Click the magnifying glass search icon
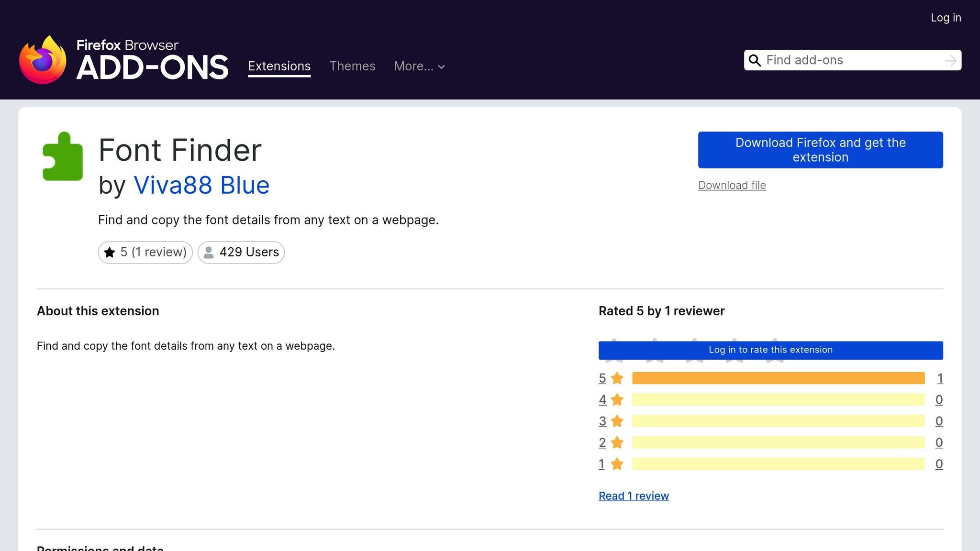This screenshot has width=980, height=551. 755,60
